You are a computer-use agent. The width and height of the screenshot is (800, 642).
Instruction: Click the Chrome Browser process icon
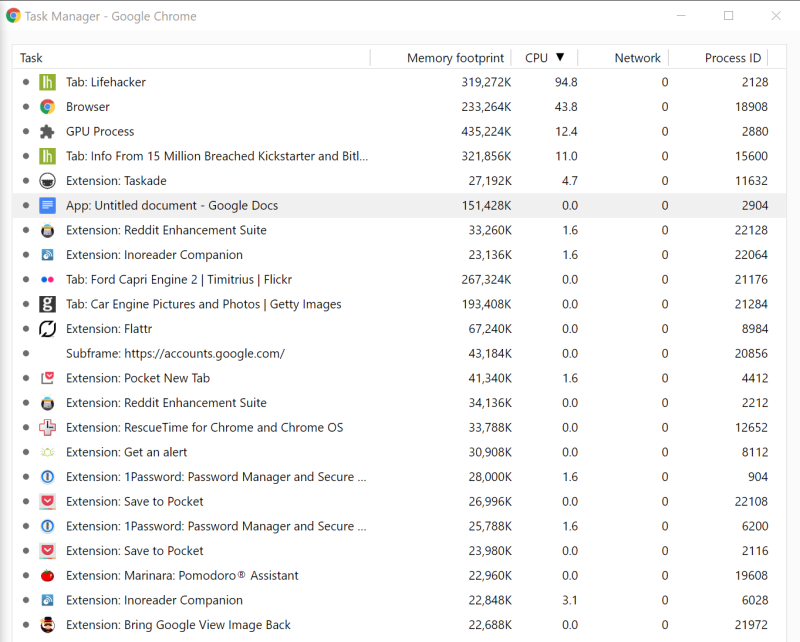47,107
